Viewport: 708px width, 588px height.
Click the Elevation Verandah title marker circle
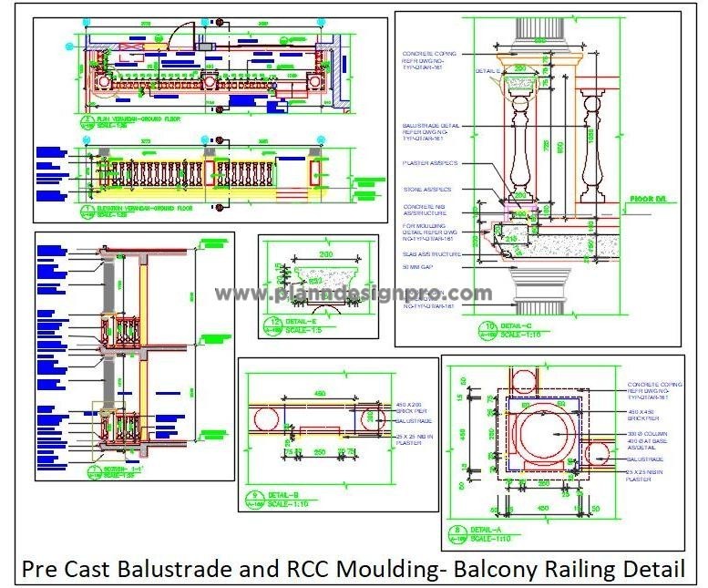(x=88, y=209)
